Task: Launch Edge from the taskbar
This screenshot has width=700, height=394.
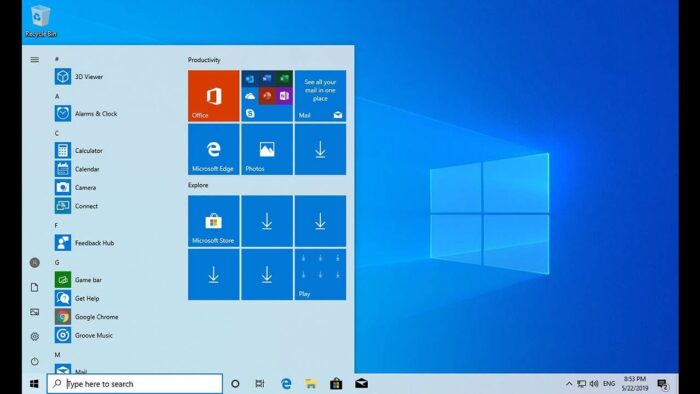Action: 286,384
